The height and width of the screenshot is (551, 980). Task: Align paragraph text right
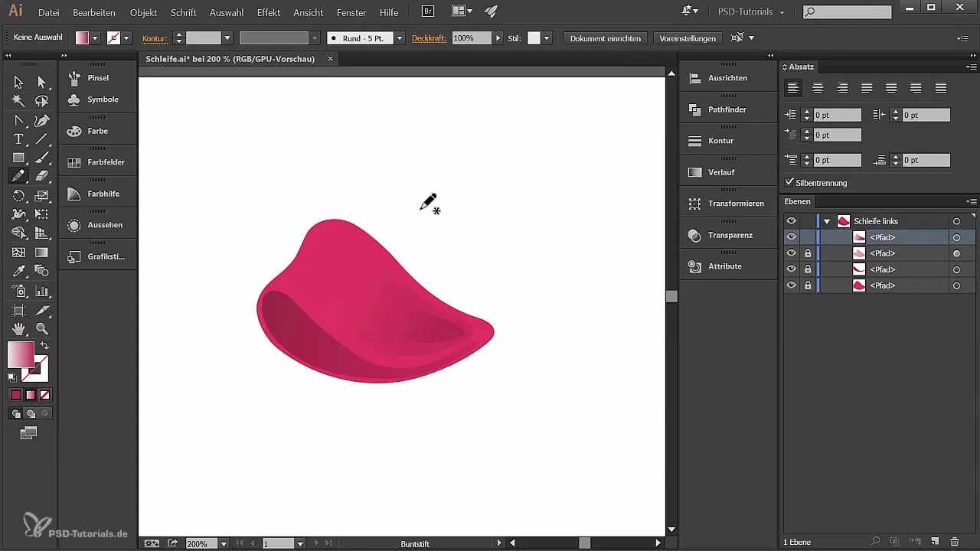[842, 88]
